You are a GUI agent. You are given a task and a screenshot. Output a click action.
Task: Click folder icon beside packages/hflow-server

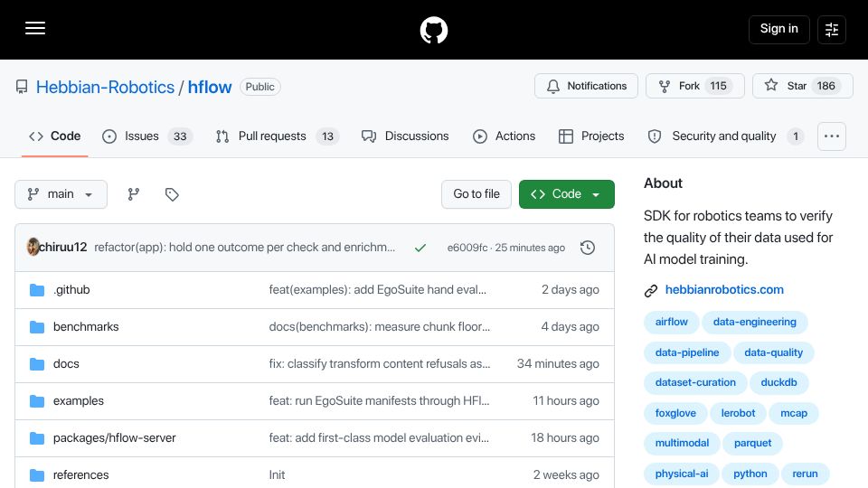[36, 438]
